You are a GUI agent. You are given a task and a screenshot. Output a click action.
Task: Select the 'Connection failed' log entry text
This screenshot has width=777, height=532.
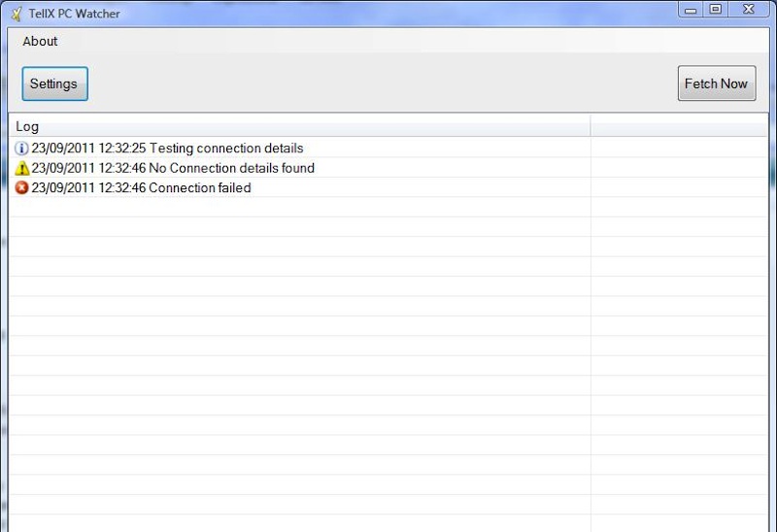tap(141, 188)
